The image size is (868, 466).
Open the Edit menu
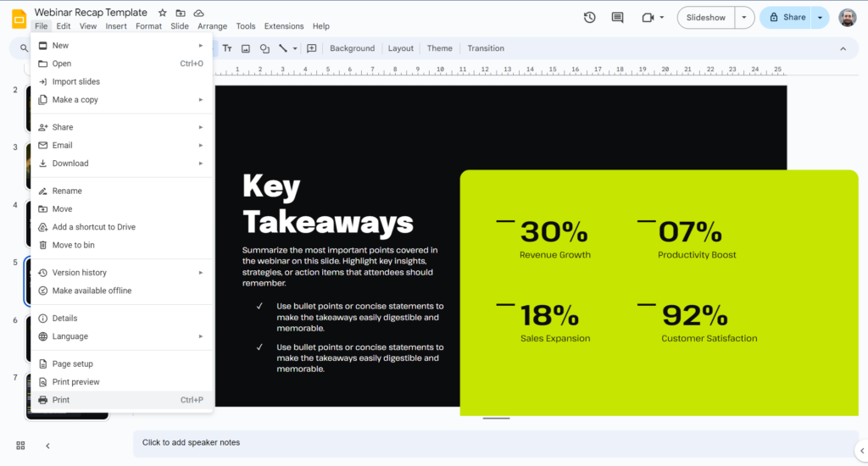[63, 26]
